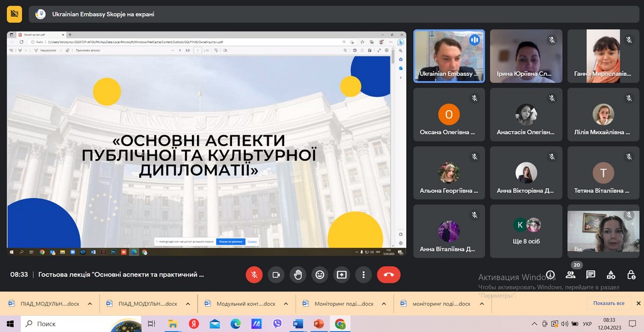Toggle the camera on or off
The image size is (644, 332).
[275, 275]
